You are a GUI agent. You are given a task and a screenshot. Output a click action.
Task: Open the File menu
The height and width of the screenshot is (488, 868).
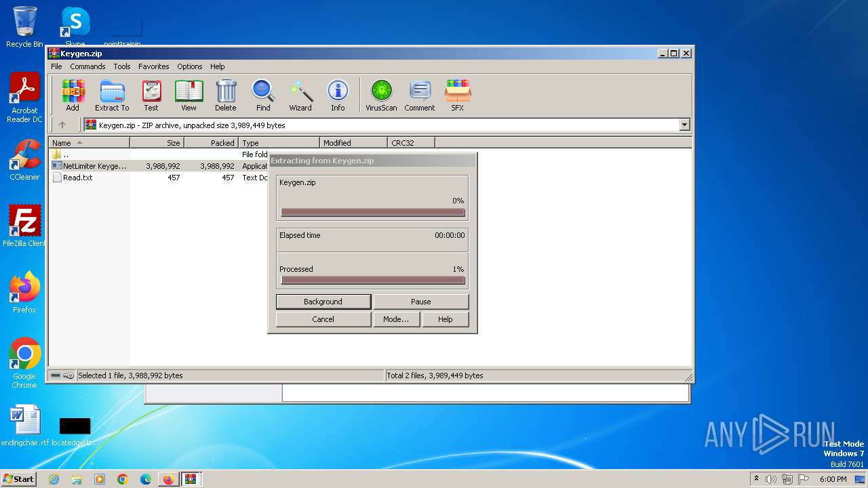56,66
